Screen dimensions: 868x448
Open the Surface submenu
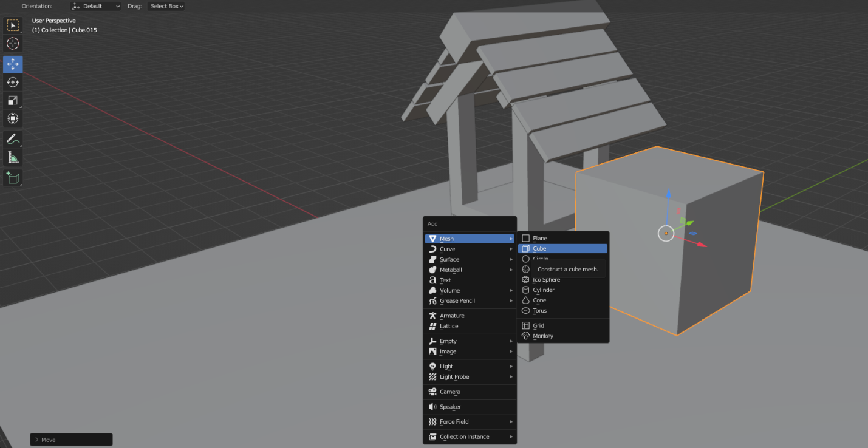tap(470, 259)
